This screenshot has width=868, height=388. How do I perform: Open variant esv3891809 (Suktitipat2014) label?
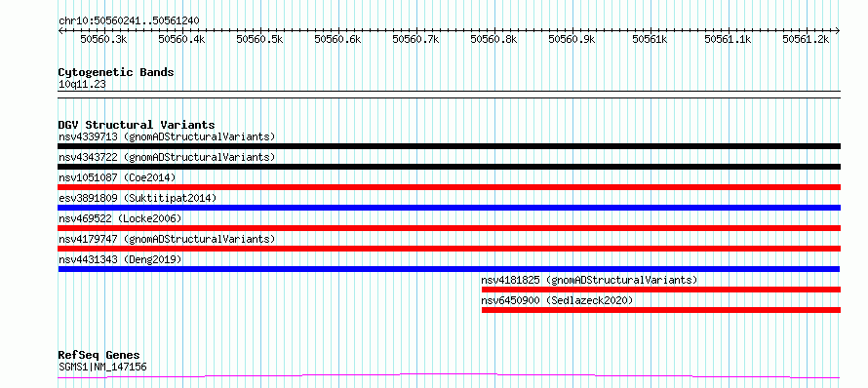tap(138, 198)
